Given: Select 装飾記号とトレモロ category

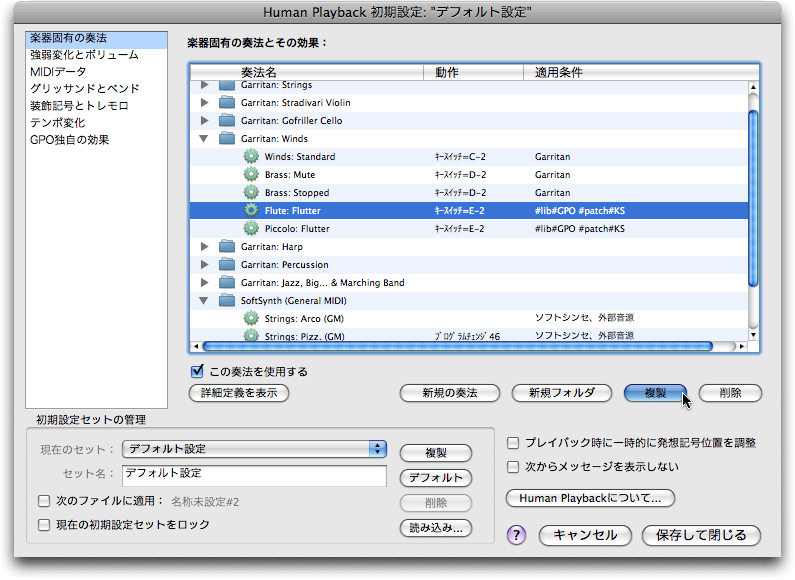Looking at the screenshot, I should (96, 105).
